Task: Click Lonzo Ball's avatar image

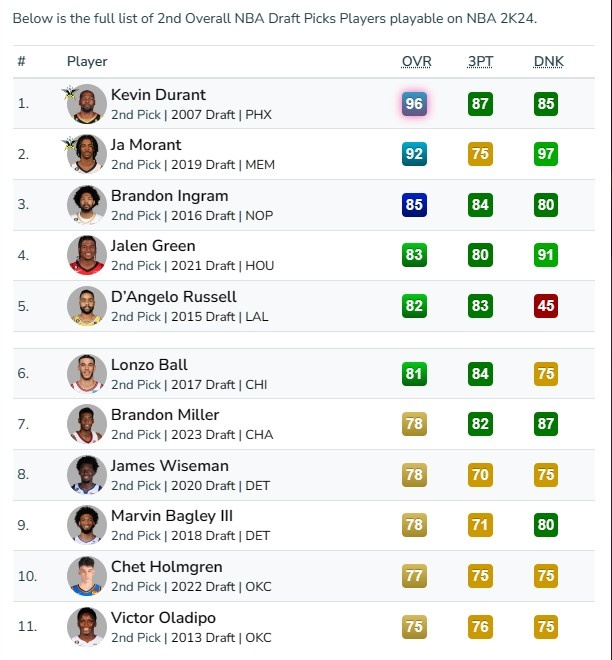Action: [87, 374]
